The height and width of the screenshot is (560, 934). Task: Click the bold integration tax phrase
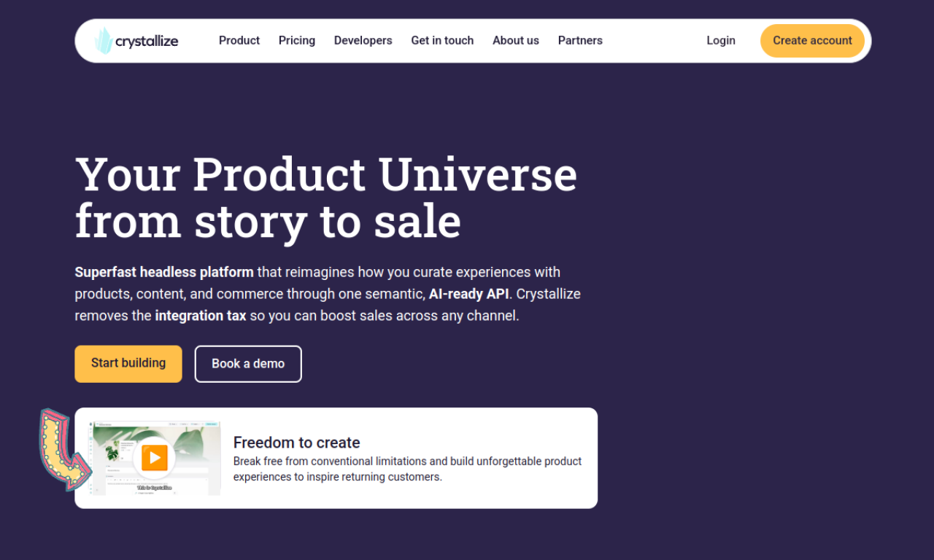201,316
